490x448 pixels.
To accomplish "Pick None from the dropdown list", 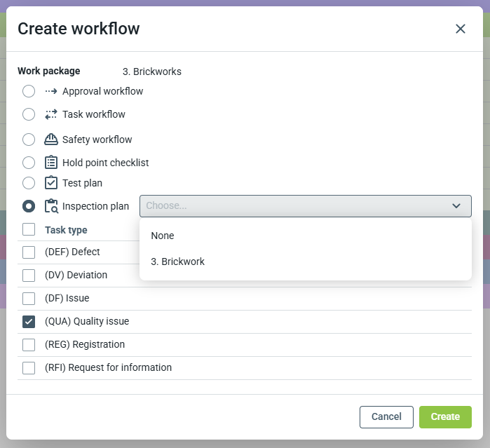I will (x=163, y=236).
